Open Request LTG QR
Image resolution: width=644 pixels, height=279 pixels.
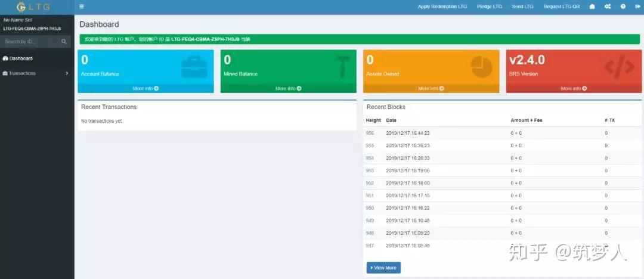click(x=562, y=7)
